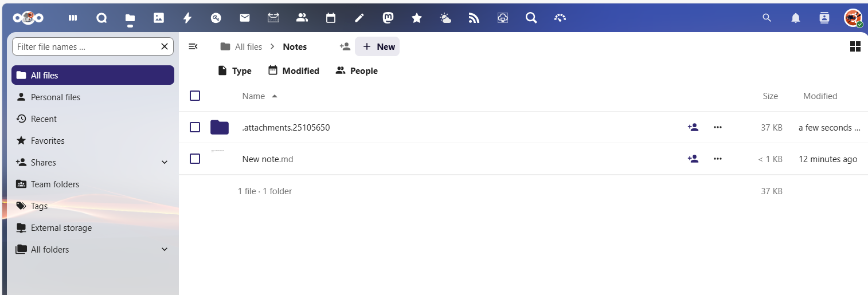
Task: Open the Contacts app icon
Action: click(302, 18)
